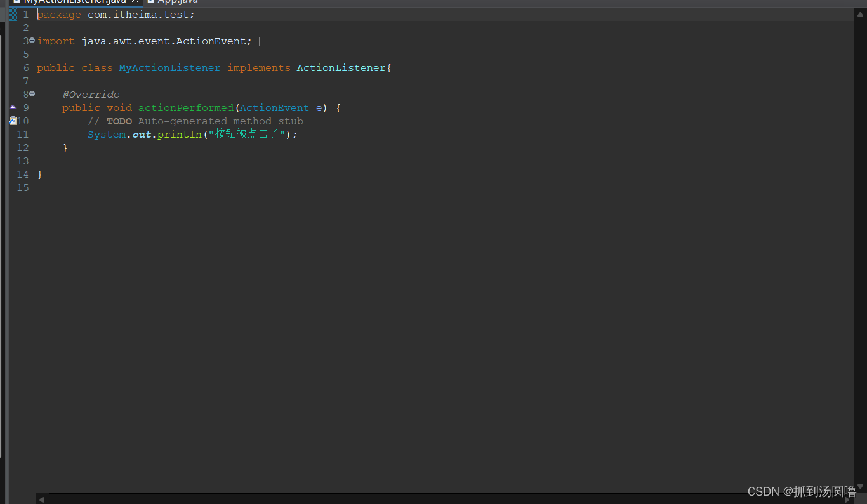
Task: Click the class name 'MyActionListener' on line 6
Action: tap(169, 68)
